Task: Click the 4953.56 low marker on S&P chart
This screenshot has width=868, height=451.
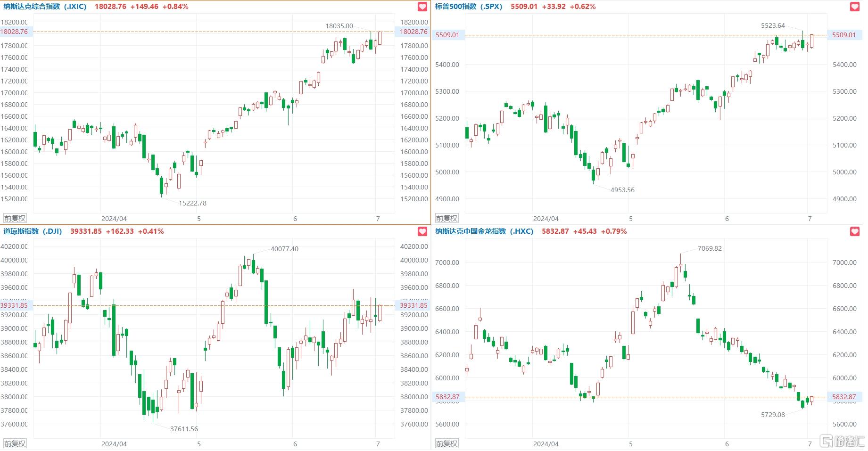Action: point(622,190)
